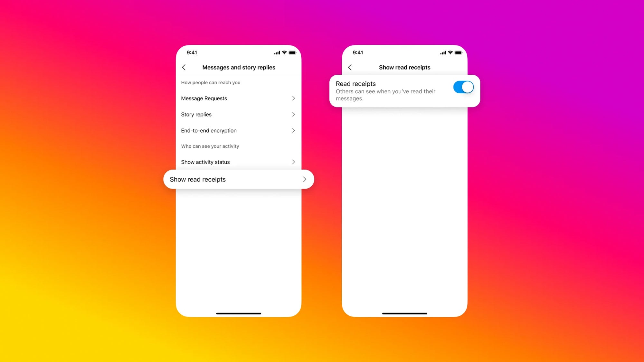Screen dimensions: 644x362
Task: Tap the chevron next to Show read receipts
Action: [304, 179]
